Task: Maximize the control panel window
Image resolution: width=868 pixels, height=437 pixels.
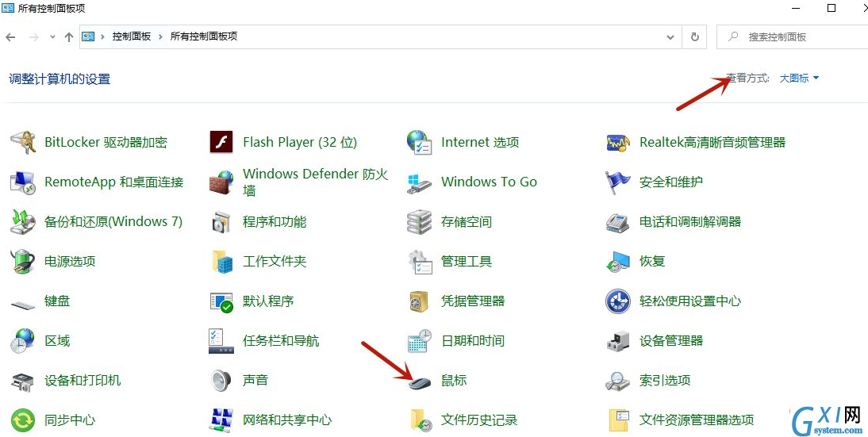Action: point(831,8)
